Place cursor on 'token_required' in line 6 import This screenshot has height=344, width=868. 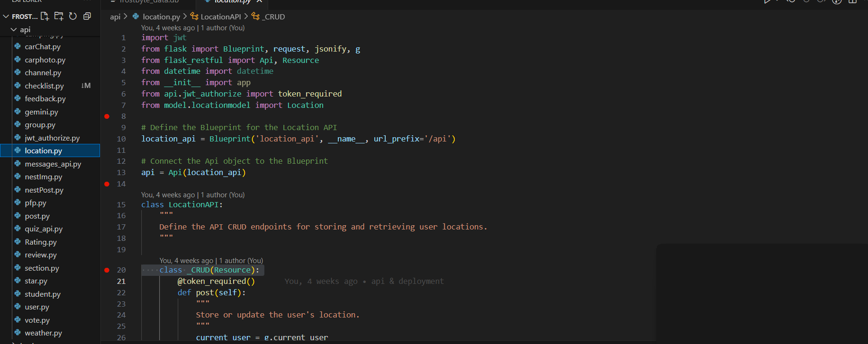[310, 94]
